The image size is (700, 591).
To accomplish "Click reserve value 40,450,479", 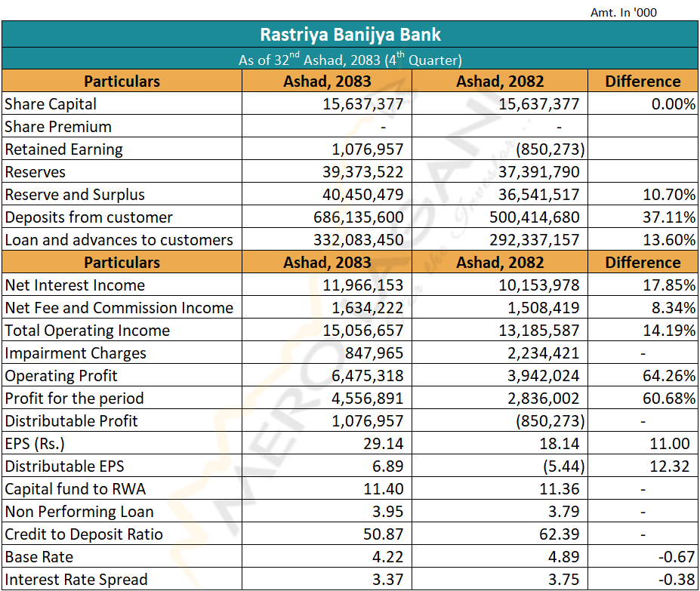I will tap(362, 195).
